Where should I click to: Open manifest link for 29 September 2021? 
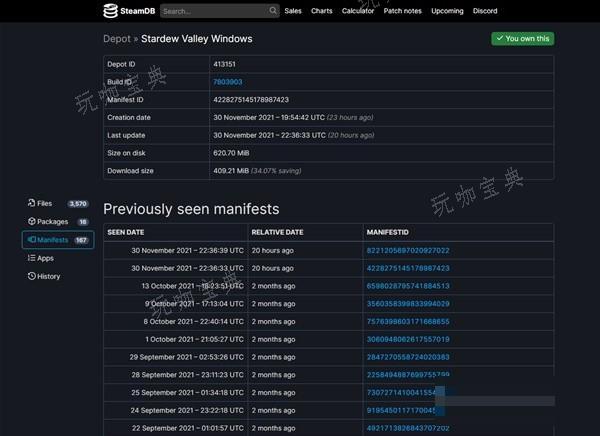pyautogui.click(x=408, y=357)
